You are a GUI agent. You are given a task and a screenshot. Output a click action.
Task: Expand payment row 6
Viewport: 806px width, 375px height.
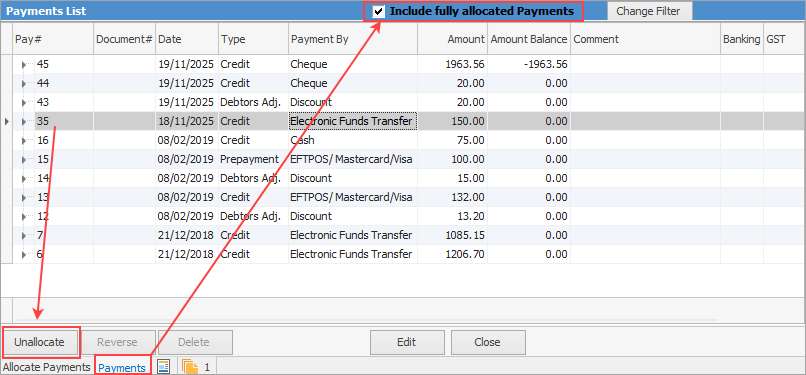24,255
